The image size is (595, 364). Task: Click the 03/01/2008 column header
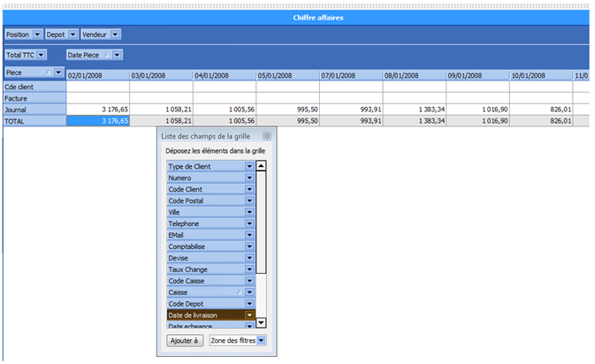[x=161, y=75]
